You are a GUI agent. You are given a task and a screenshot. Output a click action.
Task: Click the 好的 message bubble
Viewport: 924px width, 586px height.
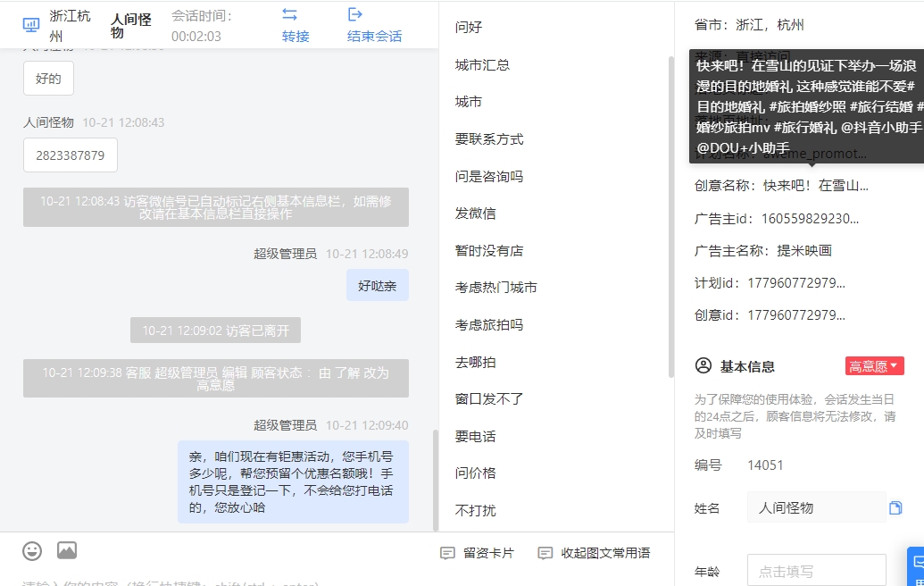48,79
